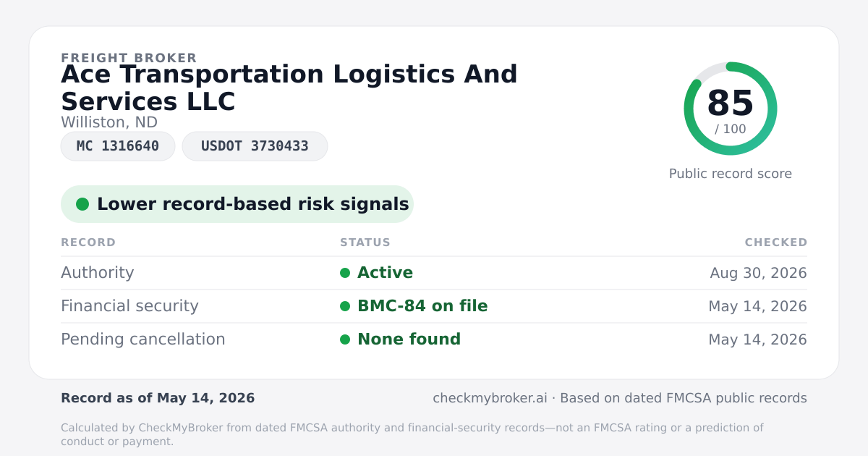Click the Public record score label
Viewport: 868px width, 456px height.
(731, 174)
